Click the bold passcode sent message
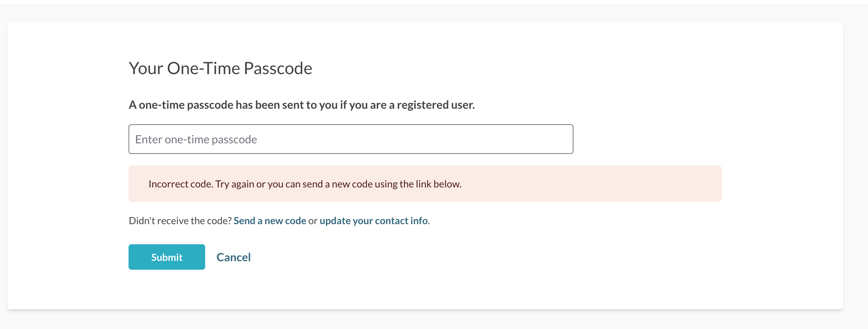Screen dimensions: 868x329 [x=302, y=105]
